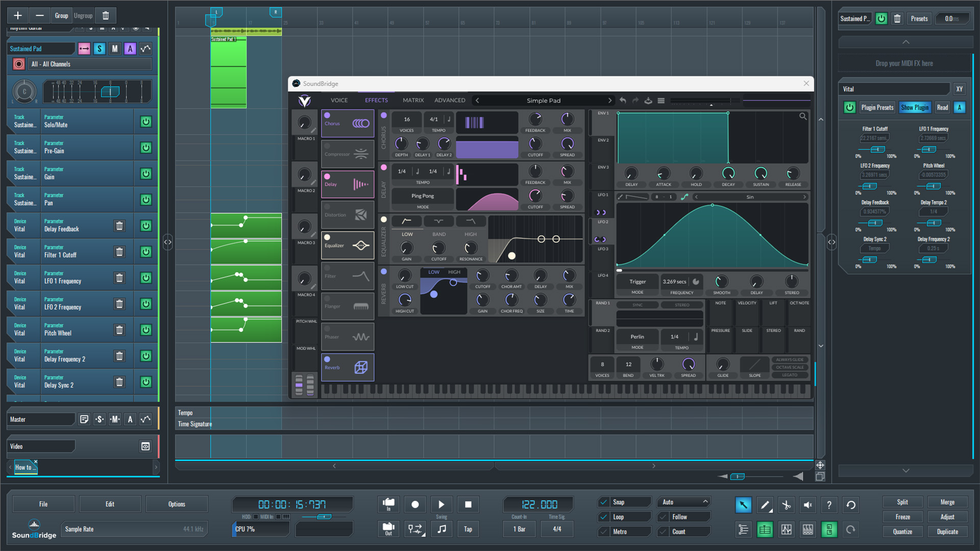
Task: Select the mute speaker tool
Action: point(807,505)
